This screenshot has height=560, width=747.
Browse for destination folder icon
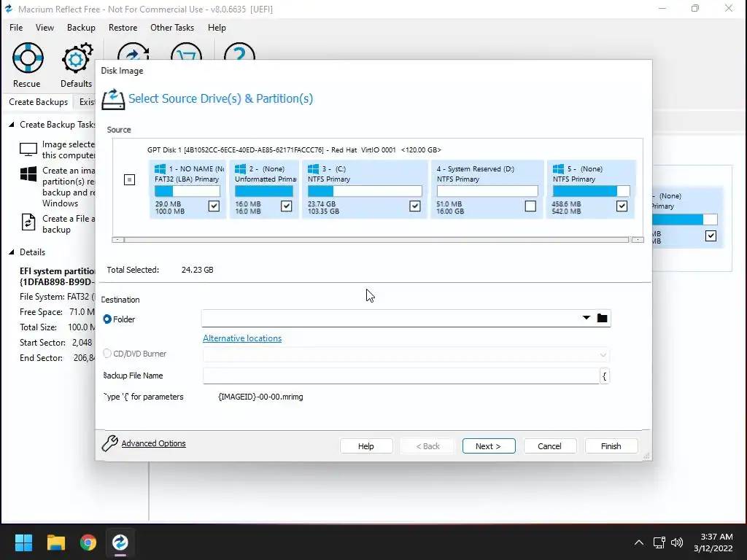tap(602, 318)
